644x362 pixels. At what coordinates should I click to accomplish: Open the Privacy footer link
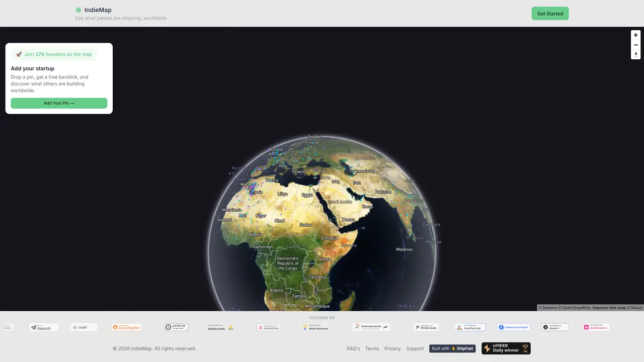click(392, 348)
